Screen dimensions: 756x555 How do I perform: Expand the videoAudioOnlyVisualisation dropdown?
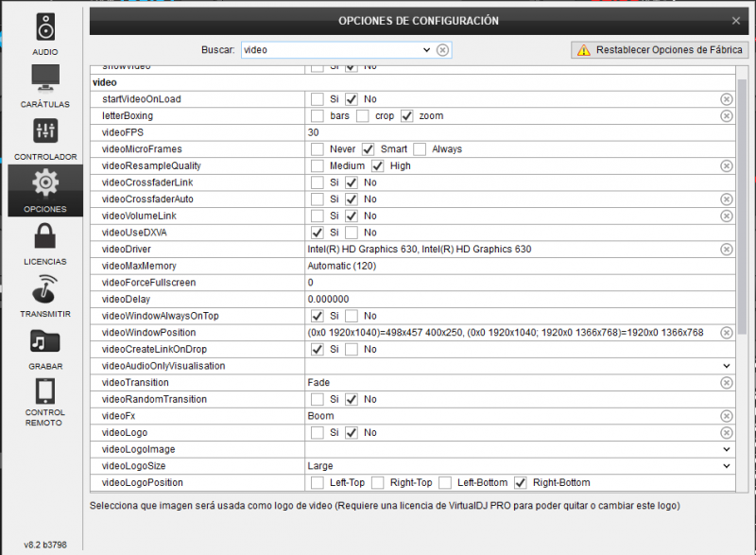tap(727, 366)
